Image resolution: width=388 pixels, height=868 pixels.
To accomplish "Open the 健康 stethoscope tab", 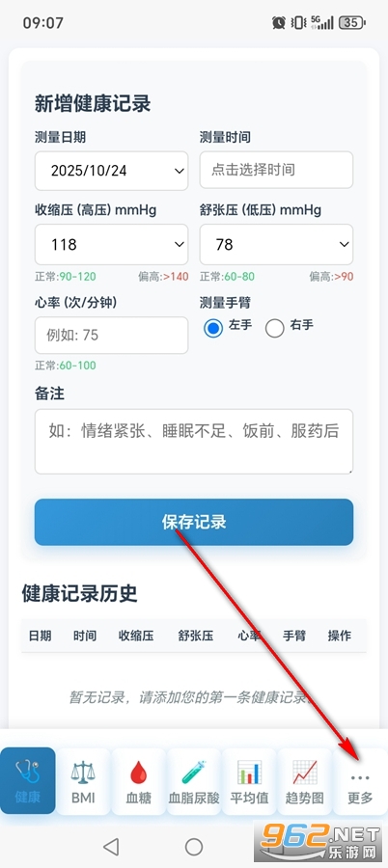I will (x=28, y=780).
